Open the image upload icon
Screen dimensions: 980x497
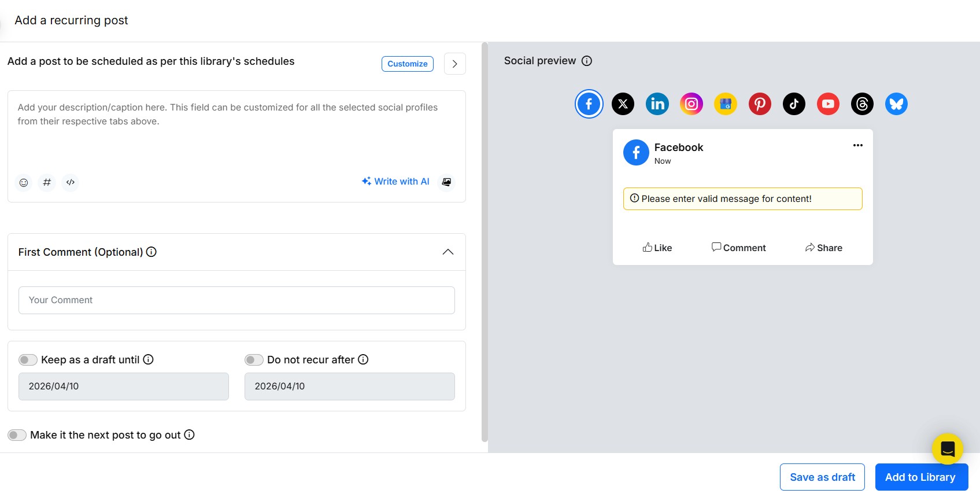[446, 182]
